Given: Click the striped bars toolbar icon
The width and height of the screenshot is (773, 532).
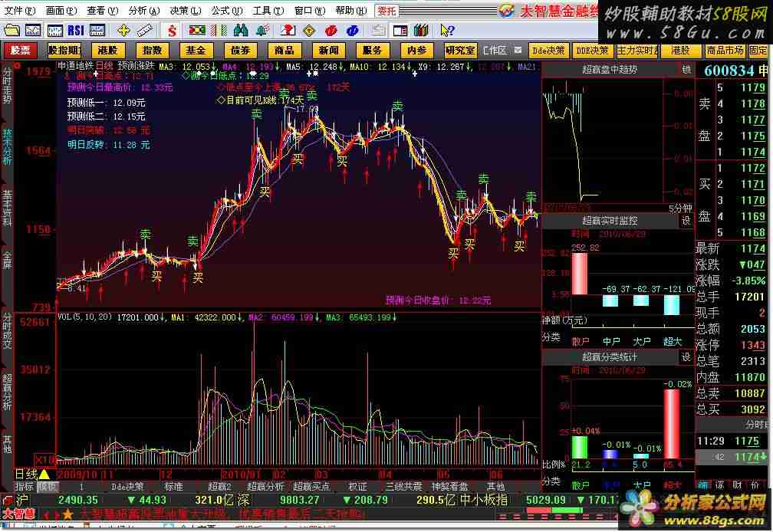Looking at the screenshot, I should pos(219,31).
